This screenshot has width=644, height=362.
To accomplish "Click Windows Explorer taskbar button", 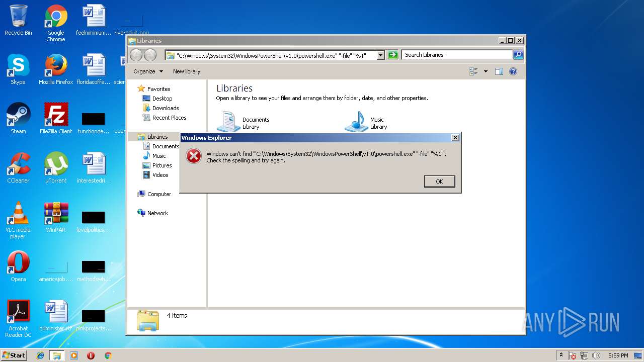I will tap(57, 355).
